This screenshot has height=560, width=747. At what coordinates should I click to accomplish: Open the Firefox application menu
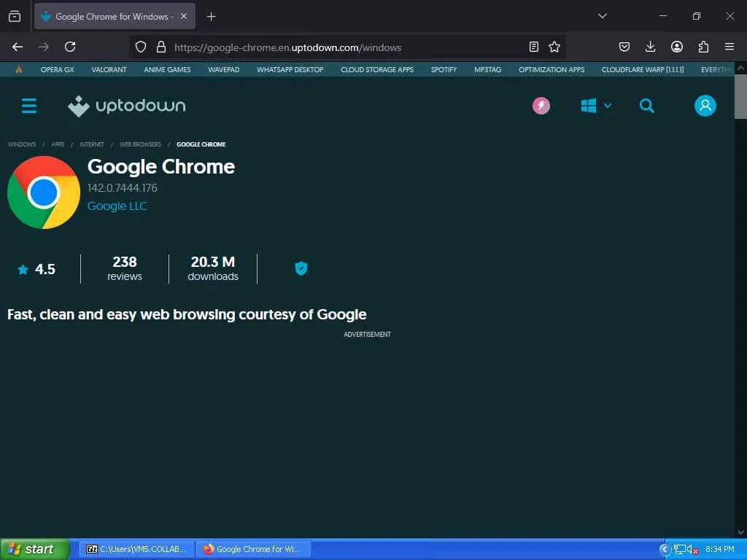729,47
